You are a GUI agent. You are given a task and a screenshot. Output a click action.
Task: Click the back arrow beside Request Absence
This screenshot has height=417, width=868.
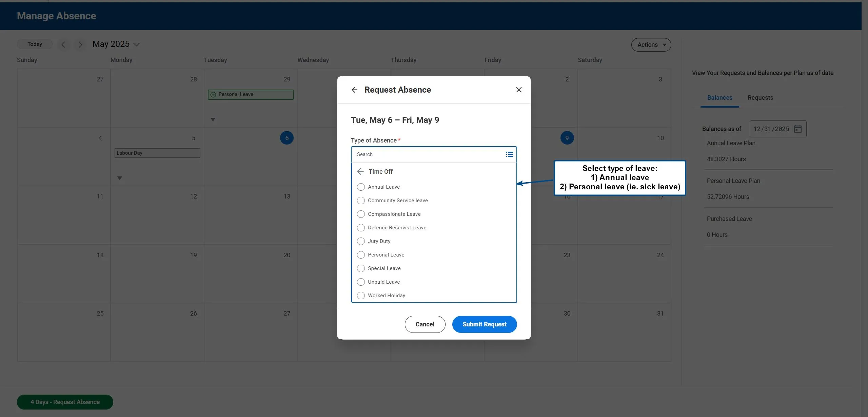[x=354, y=90]
